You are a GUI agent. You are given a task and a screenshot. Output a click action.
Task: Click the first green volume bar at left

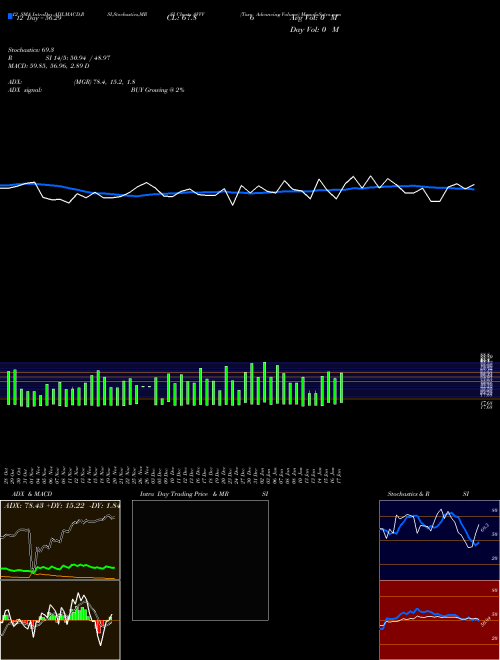pyautogui.click(x=8, y=388)
